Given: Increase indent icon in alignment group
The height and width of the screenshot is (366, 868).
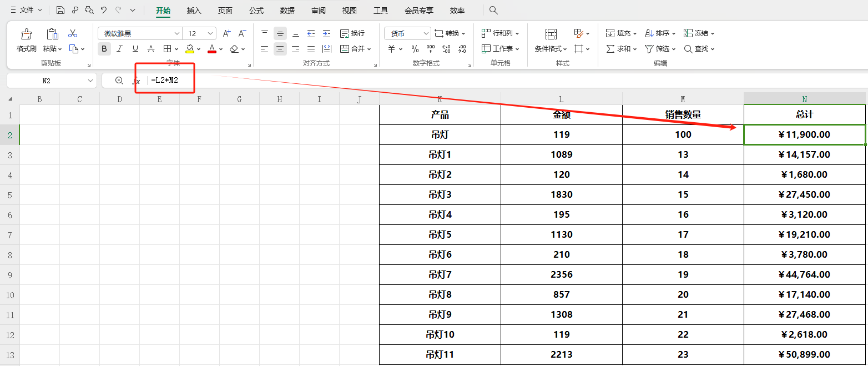Looking at the screenshot, I should (326, 33).
